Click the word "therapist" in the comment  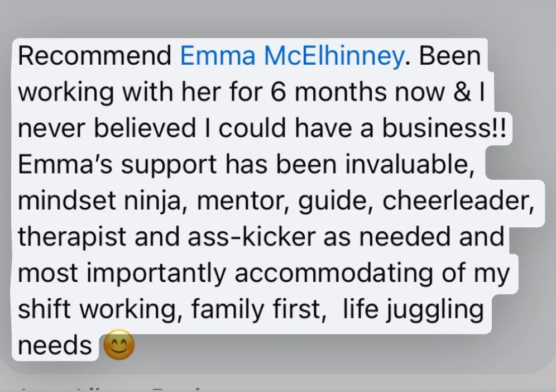[x=72, y=237]
